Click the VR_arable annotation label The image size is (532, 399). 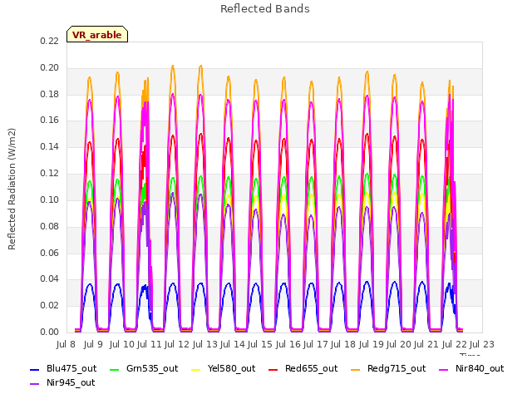[97, 34]
